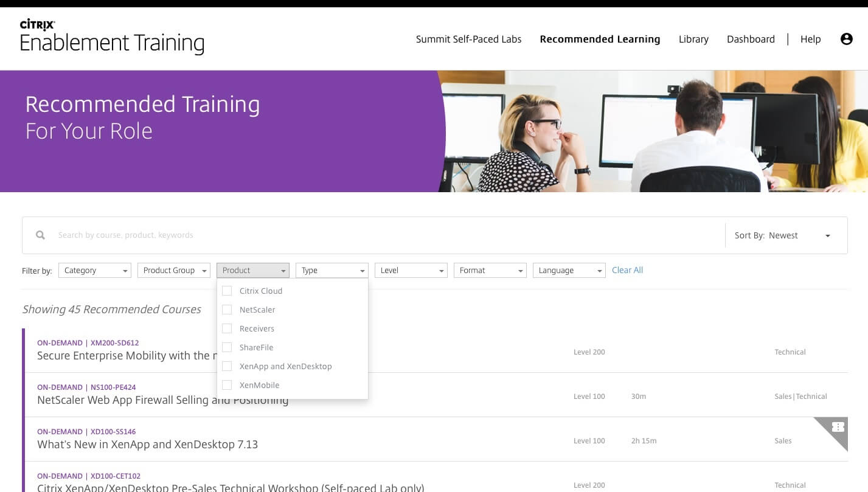Screen dimensions: 868x492
Task: Open the Format filter dropdown
Action: [x=490, y=270]
